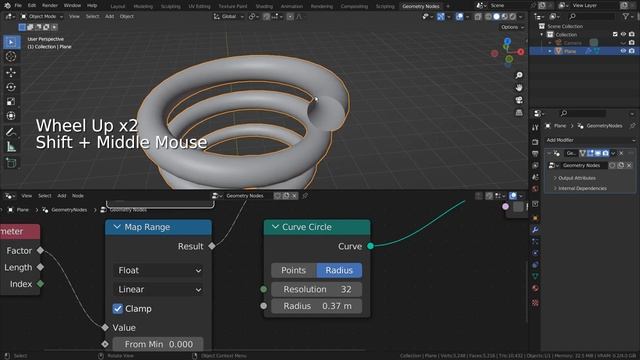Toggle Collection exclude checkbox in outliner
The width and height of the screenshot is (640, 360).
pos(615,35)
